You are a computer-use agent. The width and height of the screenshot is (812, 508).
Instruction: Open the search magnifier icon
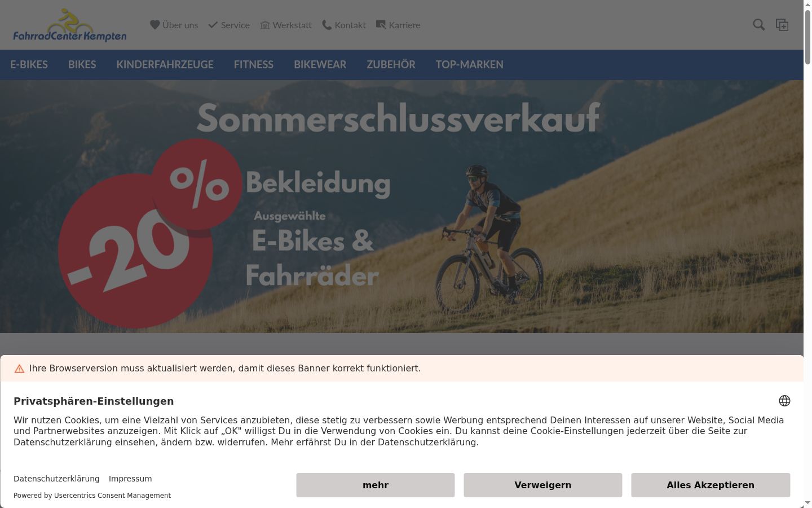[759, 25]
